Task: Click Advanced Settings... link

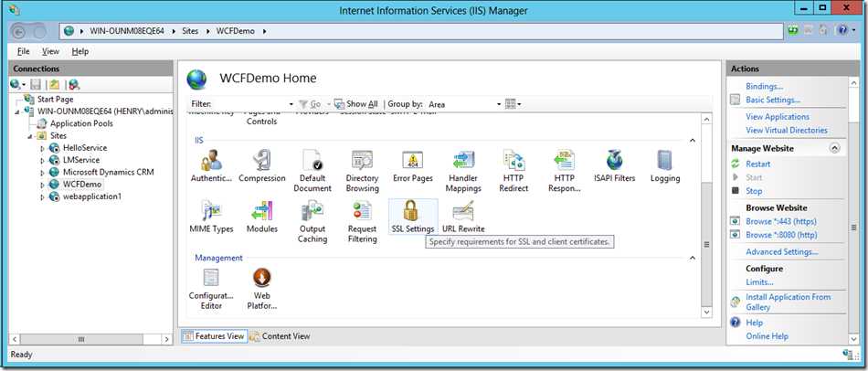Action: click(781, 252)
